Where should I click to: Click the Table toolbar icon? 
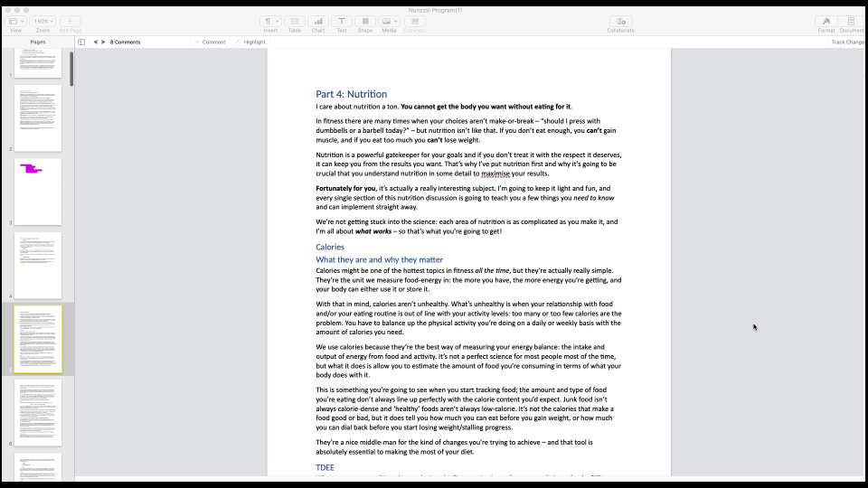click(295, 21)
